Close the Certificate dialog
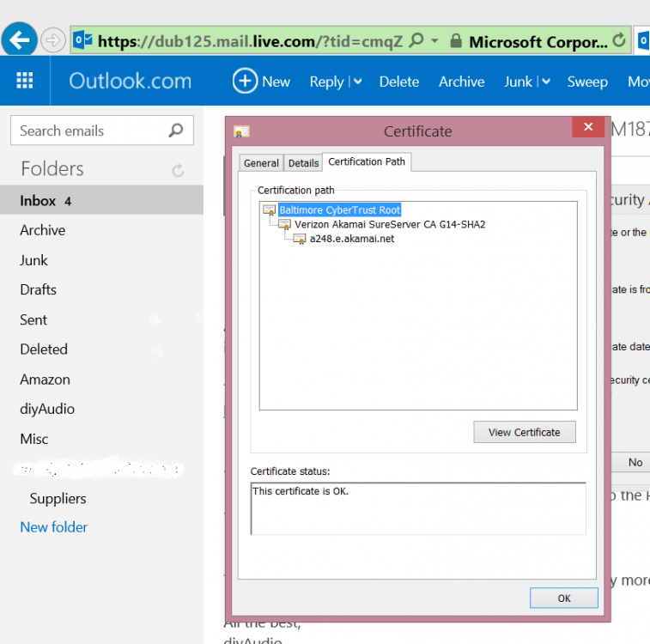Image resolution: width=650 pixels, height=644 pixels. pos(588,127)
